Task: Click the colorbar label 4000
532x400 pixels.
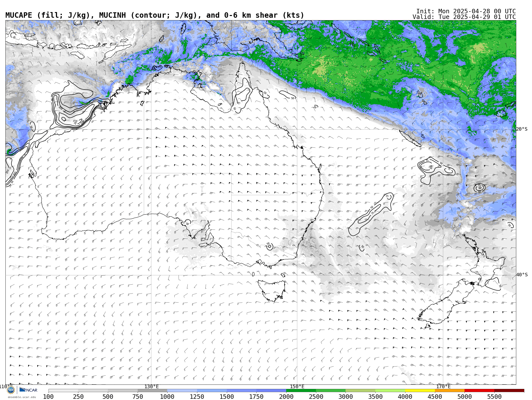Action: click(x=405, y=397)
